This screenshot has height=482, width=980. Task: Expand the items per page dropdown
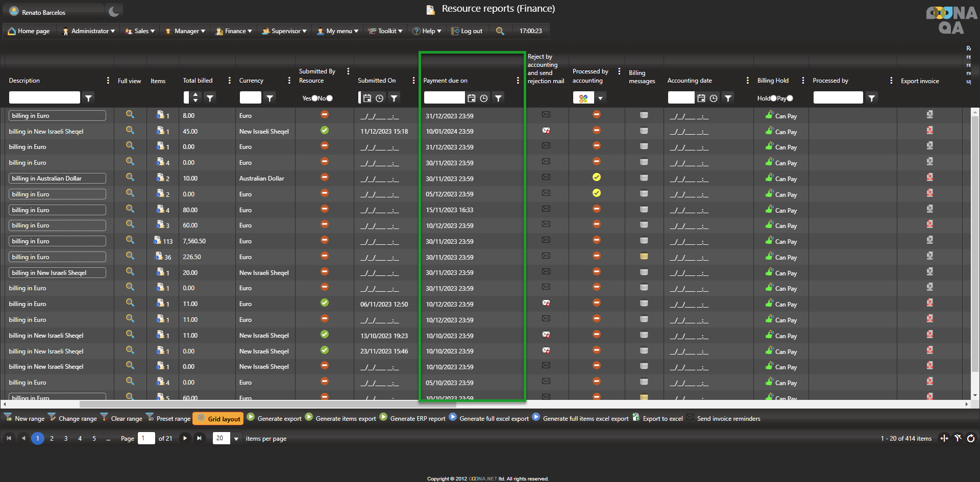pos(236,439)
